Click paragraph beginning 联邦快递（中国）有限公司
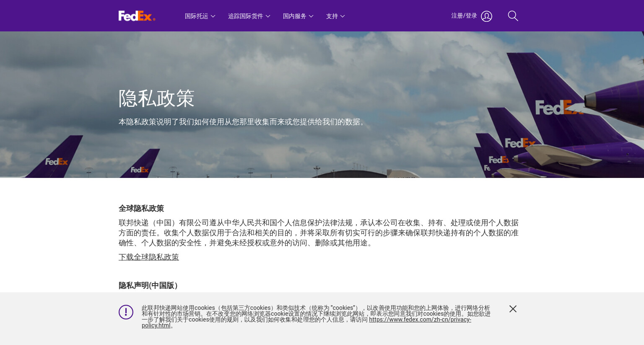Screen dimensions: 644x345 pos(319,233)
